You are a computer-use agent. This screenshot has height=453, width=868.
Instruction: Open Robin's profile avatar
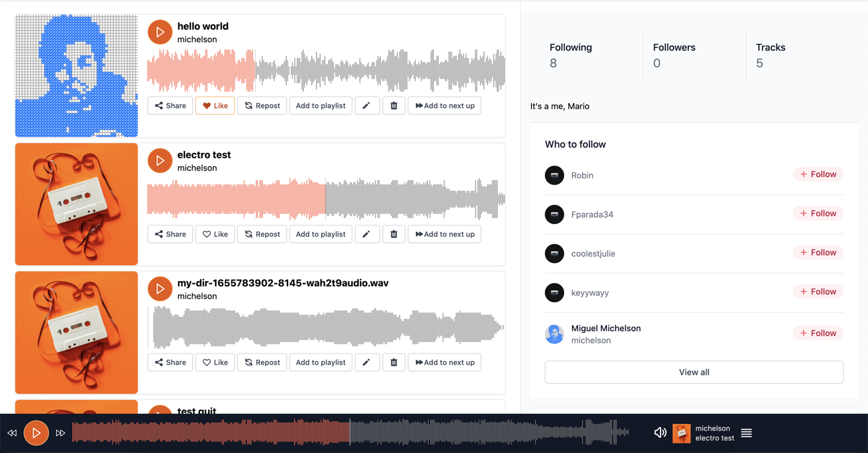click(555, 175)
